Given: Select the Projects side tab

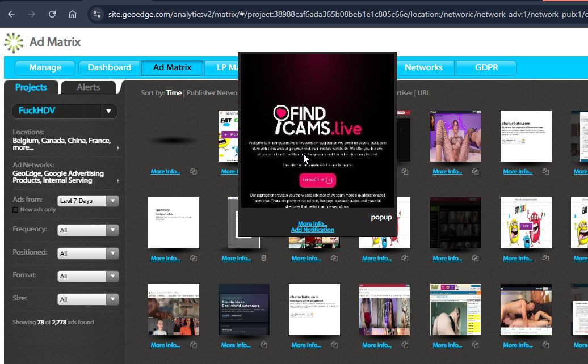Looking at the screenshot, I should pos(31,87).
